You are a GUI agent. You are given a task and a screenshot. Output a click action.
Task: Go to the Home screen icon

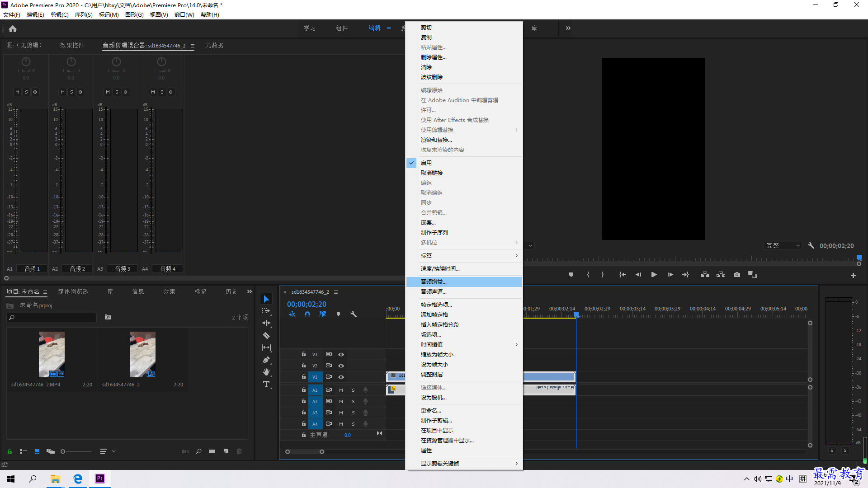pos(13,28)
